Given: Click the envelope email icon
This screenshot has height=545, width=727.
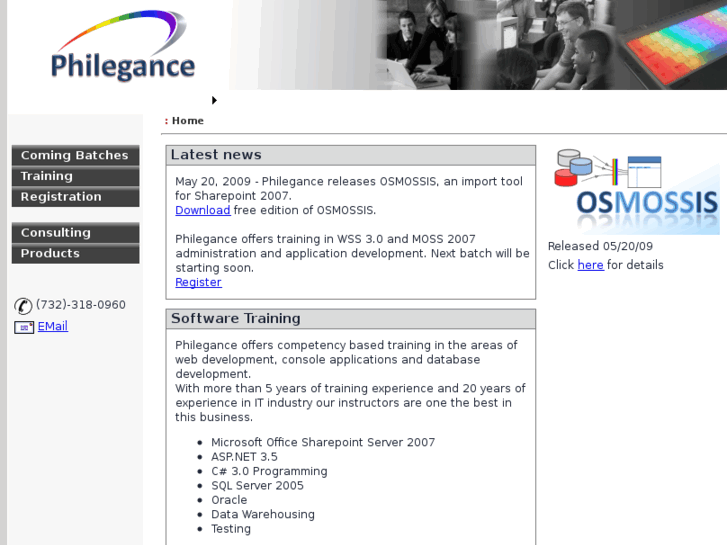Looking at the screenshot, I should click(24, 327).
